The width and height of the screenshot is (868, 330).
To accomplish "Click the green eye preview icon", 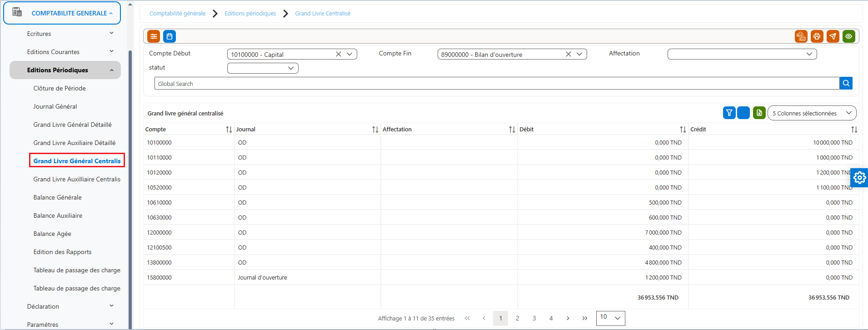I will pos(849,36).
